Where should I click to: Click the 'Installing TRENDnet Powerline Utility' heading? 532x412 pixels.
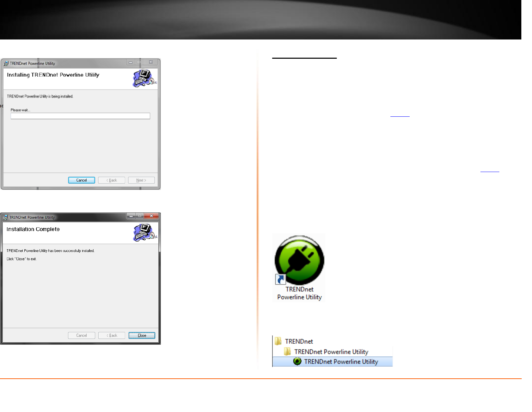pos(53,75)
